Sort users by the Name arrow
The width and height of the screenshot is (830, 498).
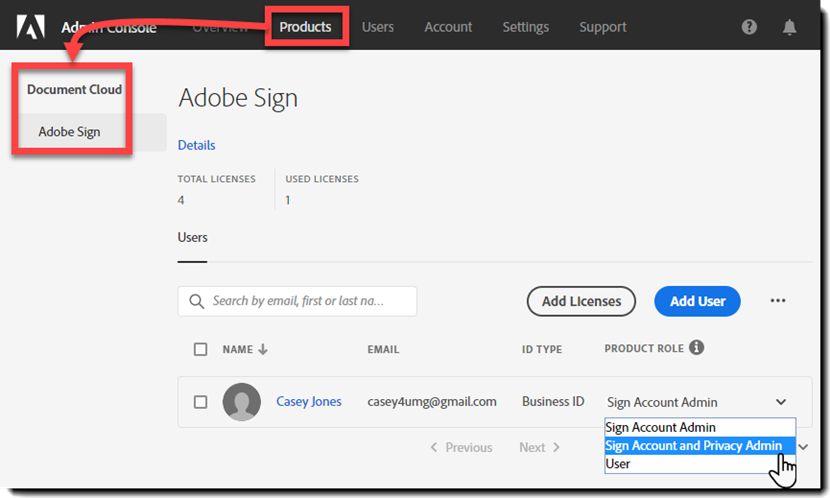point(263,349)
